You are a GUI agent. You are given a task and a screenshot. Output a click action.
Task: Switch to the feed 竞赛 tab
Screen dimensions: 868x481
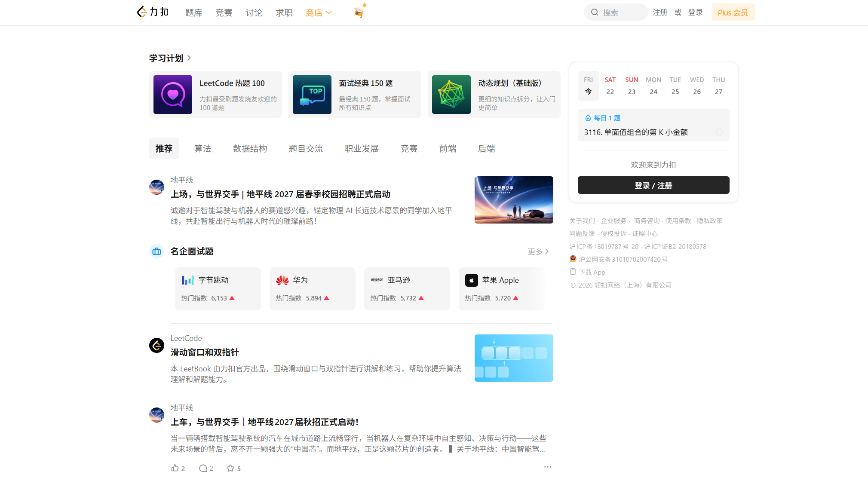click(x=409, y=148)
